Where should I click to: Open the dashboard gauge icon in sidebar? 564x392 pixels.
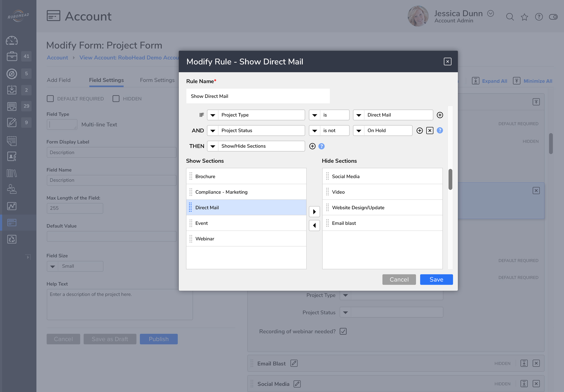(x=12, y=41)
